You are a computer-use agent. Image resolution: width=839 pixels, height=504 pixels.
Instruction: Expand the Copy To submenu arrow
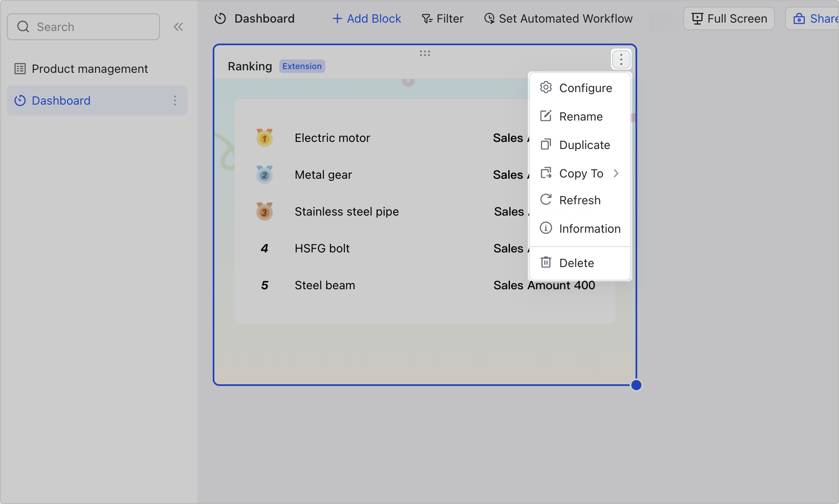616,173
